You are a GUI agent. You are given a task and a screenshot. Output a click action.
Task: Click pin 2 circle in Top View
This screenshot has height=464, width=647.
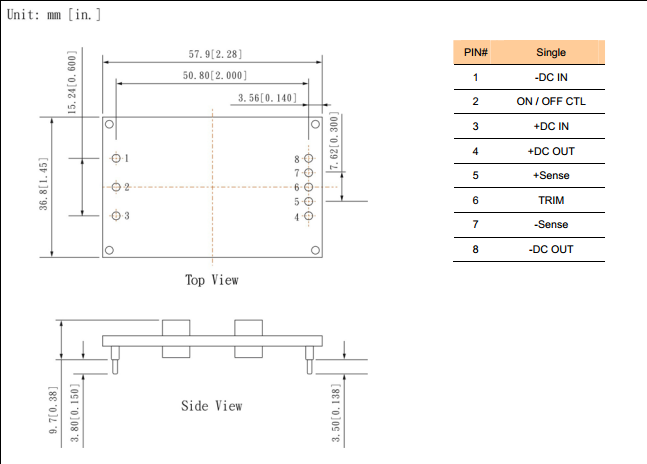coord(116,187)
